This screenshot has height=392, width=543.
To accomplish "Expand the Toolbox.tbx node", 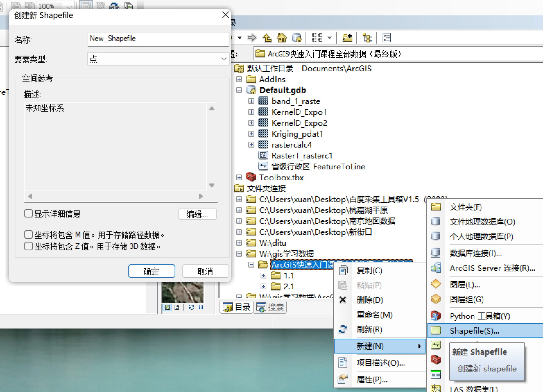I will (239, 177).
